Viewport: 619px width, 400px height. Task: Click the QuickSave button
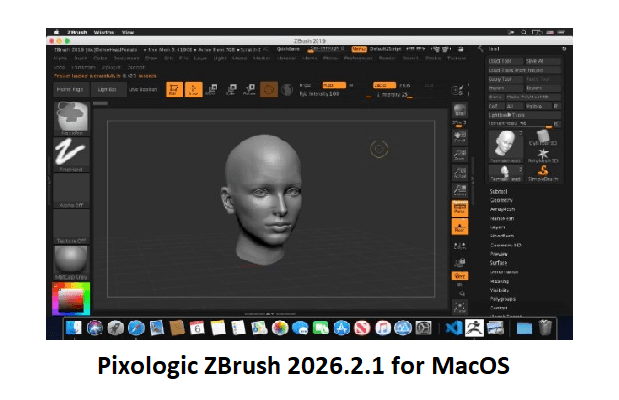coord(288,49)
